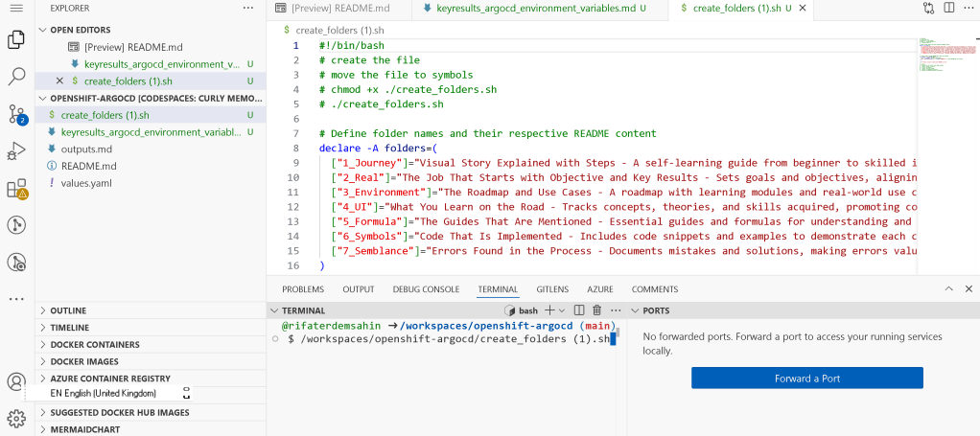Open Accounts icon in activity bar
This screenshot has height=436, width=980.
[x=16, y=381]
